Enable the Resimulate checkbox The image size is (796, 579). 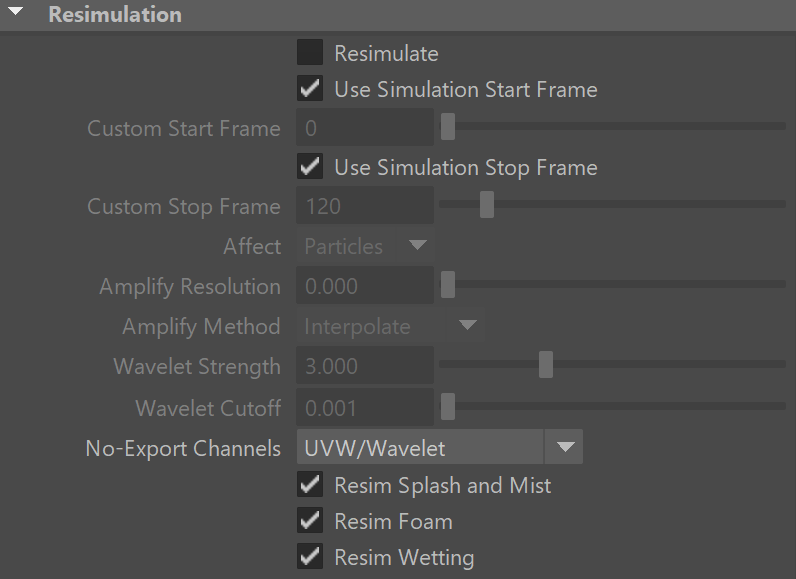tap(310, 52)
